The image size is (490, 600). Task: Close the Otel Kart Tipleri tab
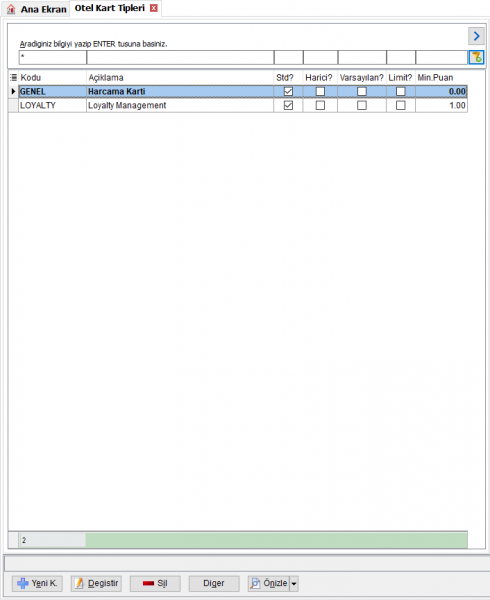coord(154,8)
